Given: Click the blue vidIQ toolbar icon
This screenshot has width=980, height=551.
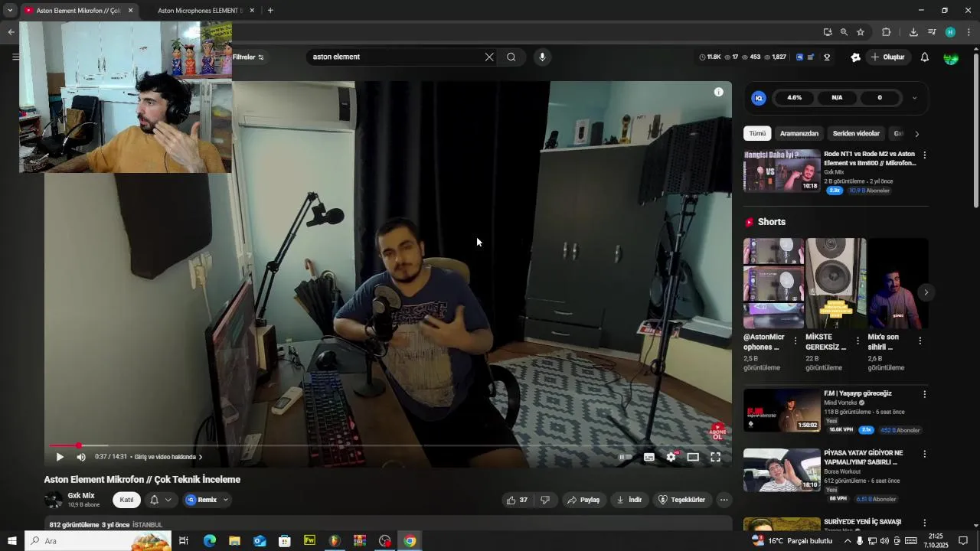Looking at the screenshot, I should pyautogui.click(x=800, y=57).
